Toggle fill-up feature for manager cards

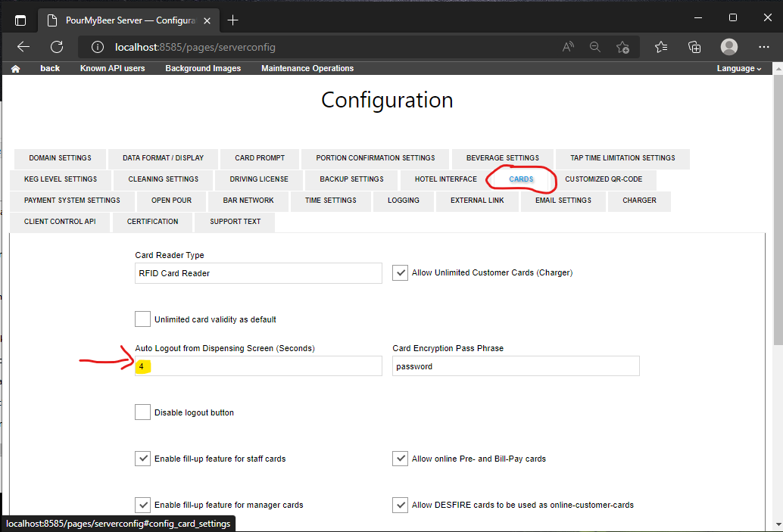tap(143, 505)
